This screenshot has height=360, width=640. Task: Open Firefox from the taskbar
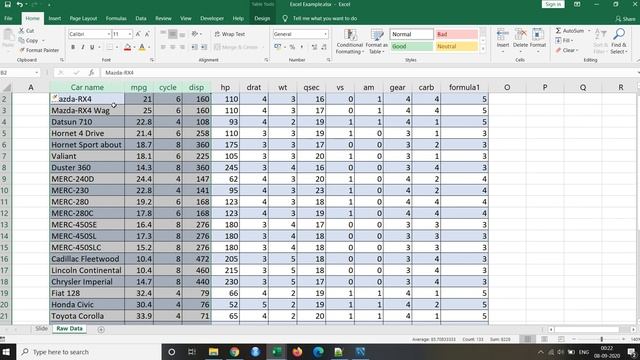point(297,352)
